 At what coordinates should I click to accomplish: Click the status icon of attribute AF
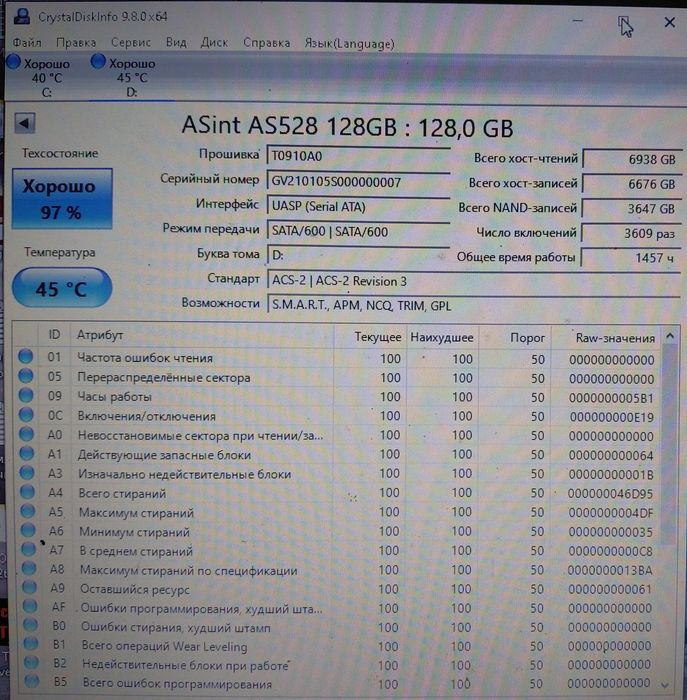pos(30,606)
